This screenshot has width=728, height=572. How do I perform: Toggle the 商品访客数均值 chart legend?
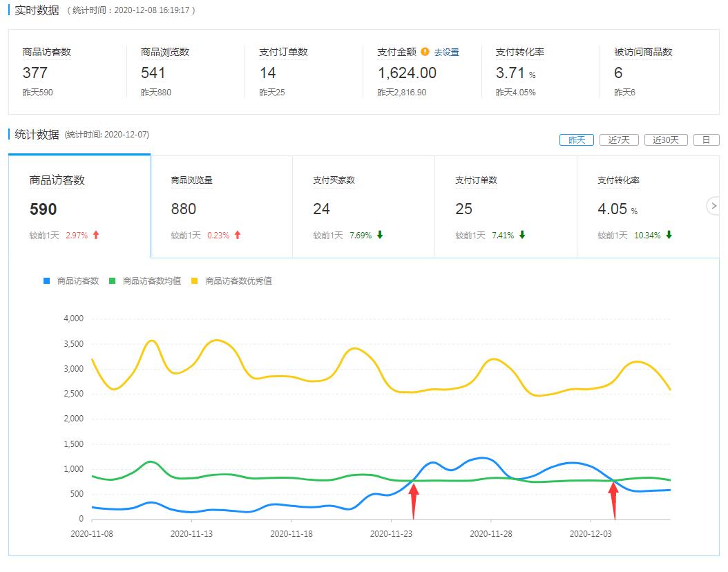click(x=149, y=282)
